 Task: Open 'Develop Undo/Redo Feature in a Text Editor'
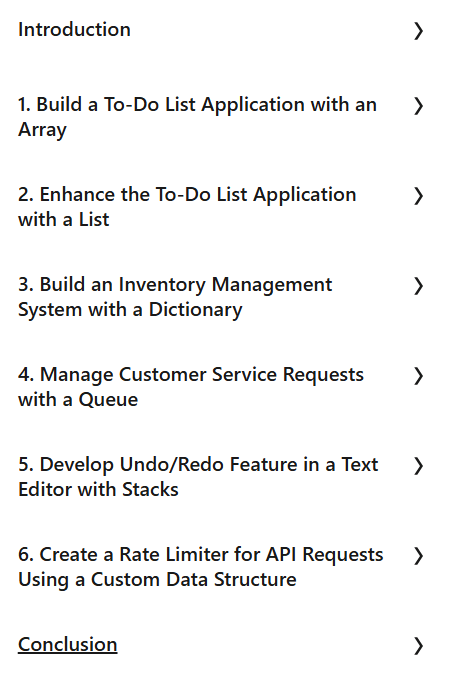tap(198, 477)
